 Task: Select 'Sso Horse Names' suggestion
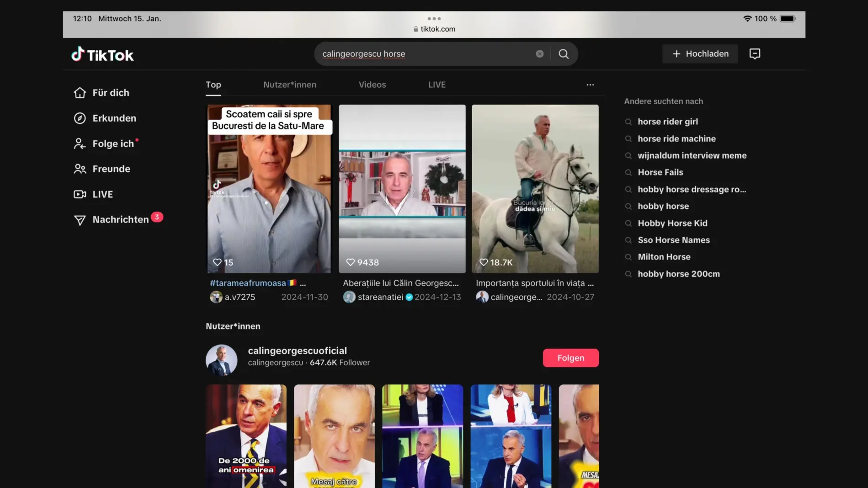point(674,240)
